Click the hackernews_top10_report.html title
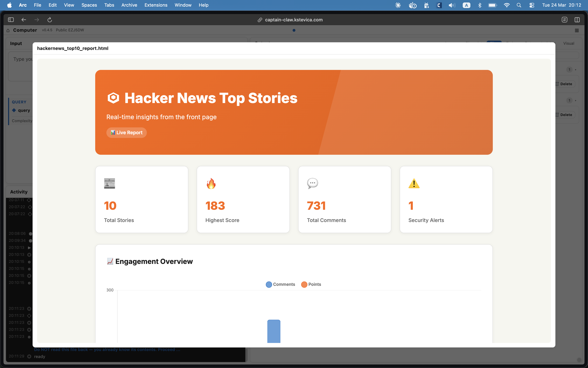The height and width of the screenshot is (368, 588). pyautogui.click(x=73, y=48)
